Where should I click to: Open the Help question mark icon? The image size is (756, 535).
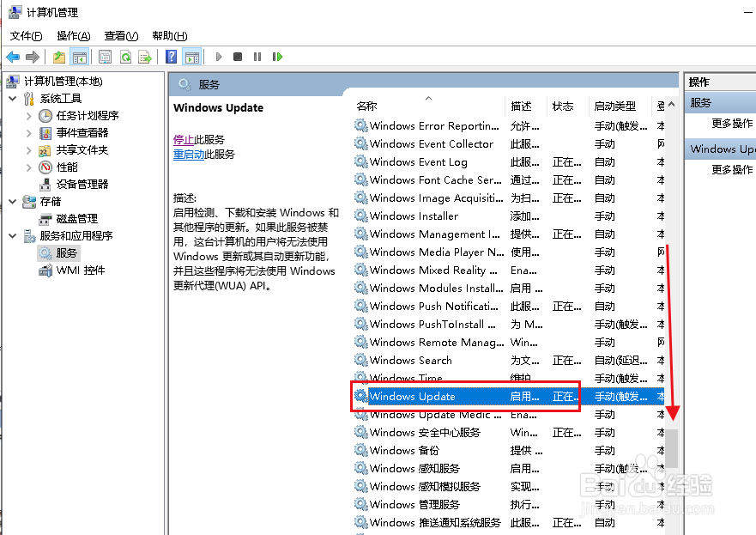171,57
